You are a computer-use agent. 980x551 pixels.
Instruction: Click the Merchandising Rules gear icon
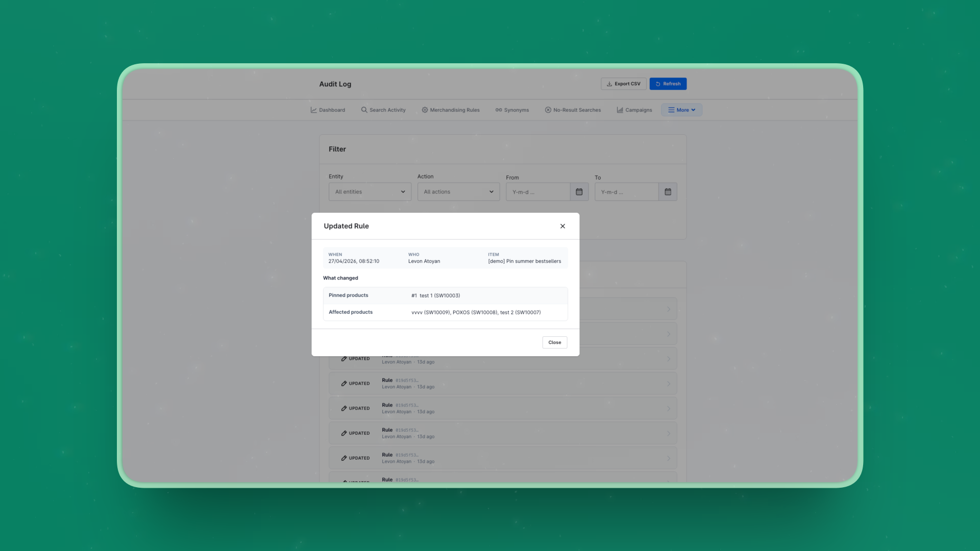point(425,110)
